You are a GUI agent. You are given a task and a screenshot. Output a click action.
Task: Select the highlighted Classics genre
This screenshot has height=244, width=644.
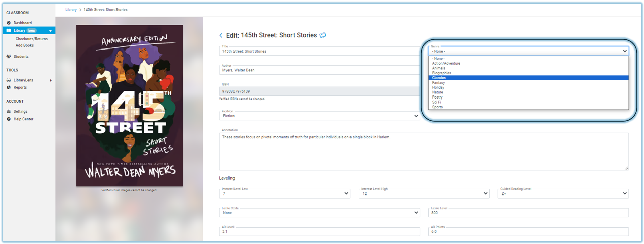pyautogui.click(x=529, y=78)
